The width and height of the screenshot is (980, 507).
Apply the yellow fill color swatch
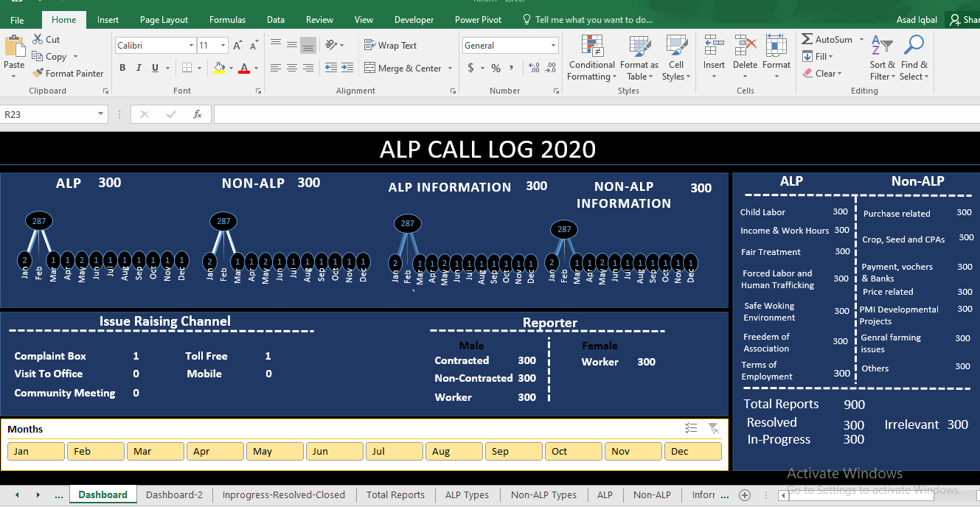(218, 68)
